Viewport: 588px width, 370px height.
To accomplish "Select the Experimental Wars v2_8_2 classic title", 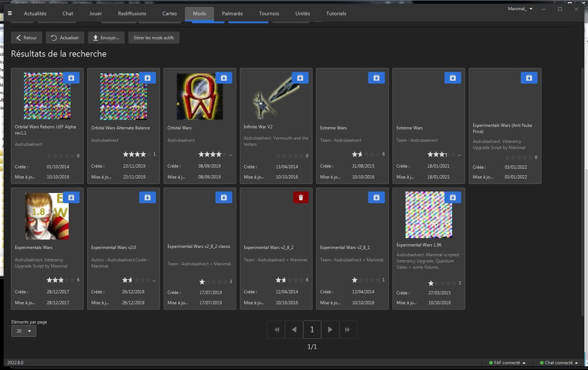I will 199,246.
